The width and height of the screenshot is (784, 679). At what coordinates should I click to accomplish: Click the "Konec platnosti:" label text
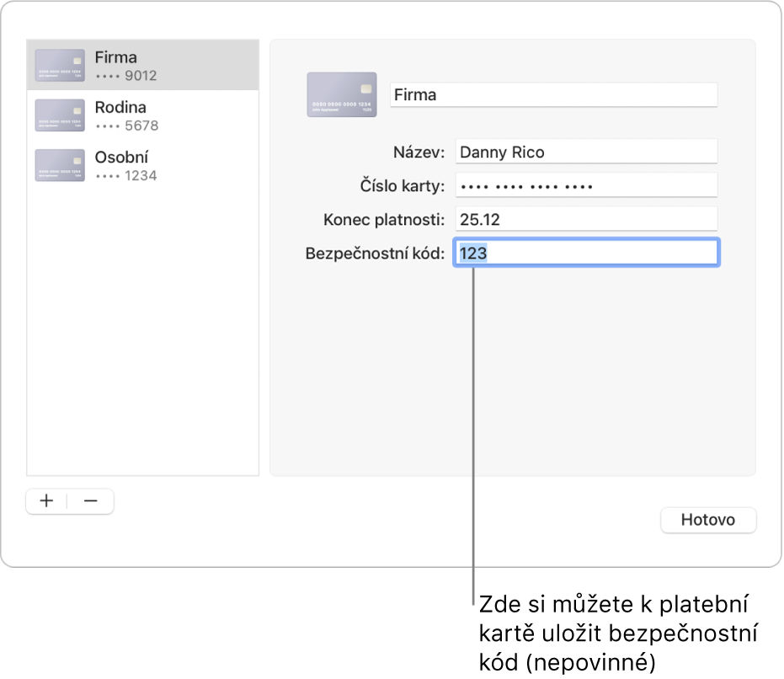[384, 220]
